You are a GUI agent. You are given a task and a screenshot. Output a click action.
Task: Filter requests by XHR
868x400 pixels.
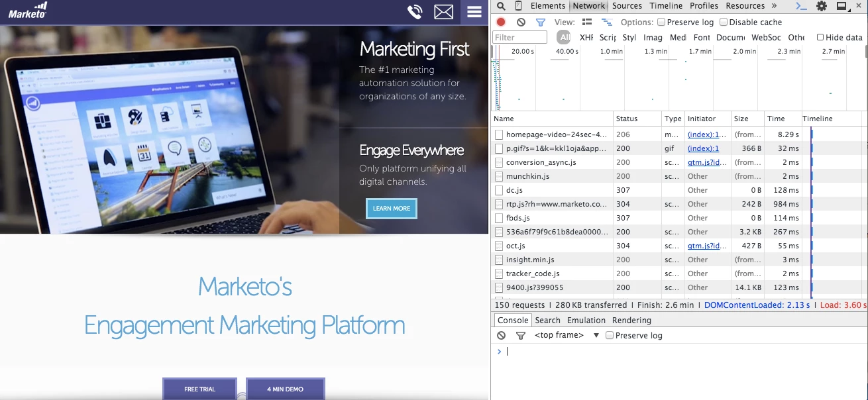click(586, 38)
